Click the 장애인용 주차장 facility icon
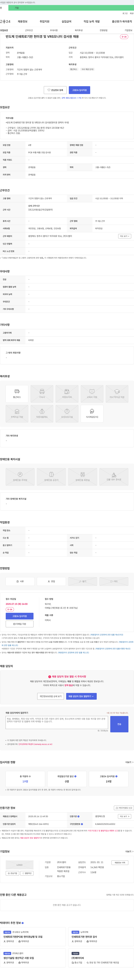The width and height of the screenshot is (134, 980). [x=20, y=477]
